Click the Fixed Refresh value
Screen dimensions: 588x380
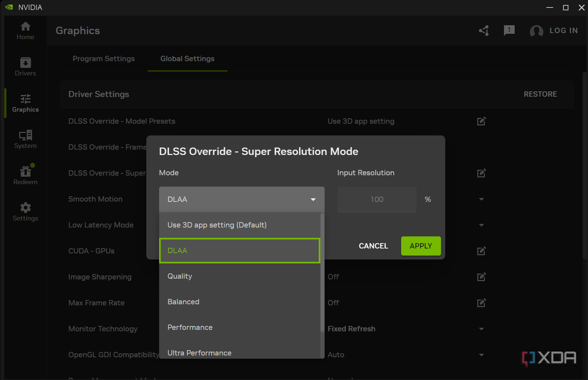351,329
